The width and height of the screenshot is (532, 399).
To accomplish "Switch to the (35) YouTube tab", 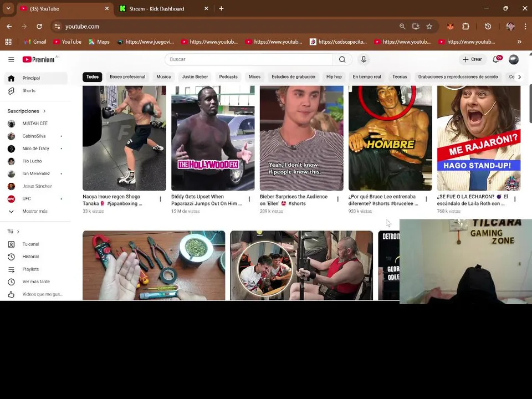I will click(64, 9).
